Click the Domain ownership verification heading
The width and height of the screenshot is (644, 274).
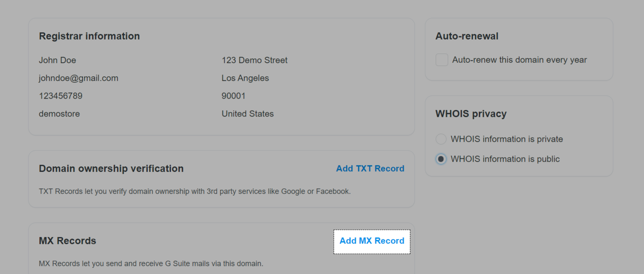[111, 168]
